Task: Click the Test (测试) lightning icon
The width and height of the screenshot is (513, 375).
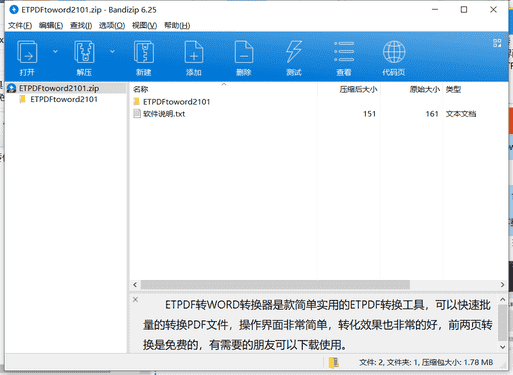Action: 294,52
